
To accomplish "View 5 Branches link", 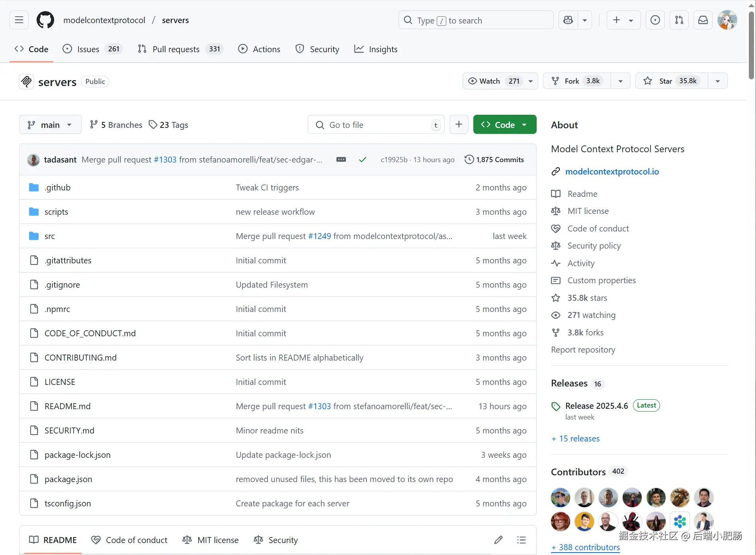I will click(x=116, y=125).
